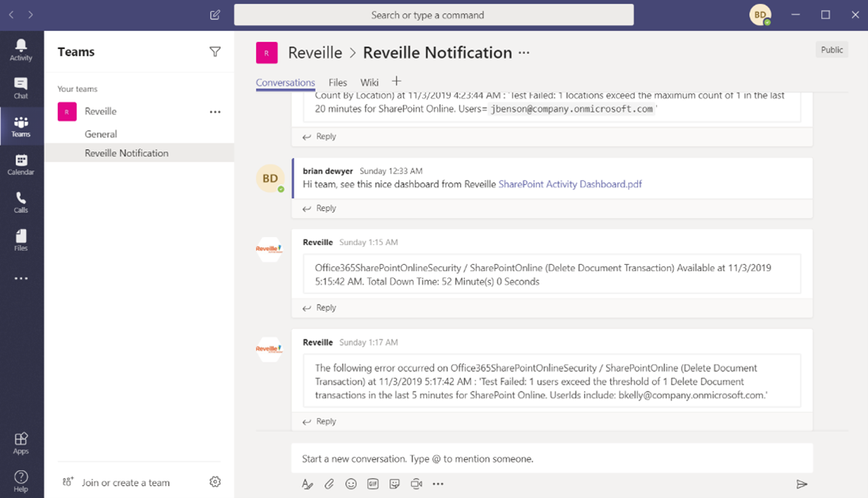The width and height of the screenshot is (868, 498).
Task: Click the Reveille team avatar in header
Action: pos(267,53)
